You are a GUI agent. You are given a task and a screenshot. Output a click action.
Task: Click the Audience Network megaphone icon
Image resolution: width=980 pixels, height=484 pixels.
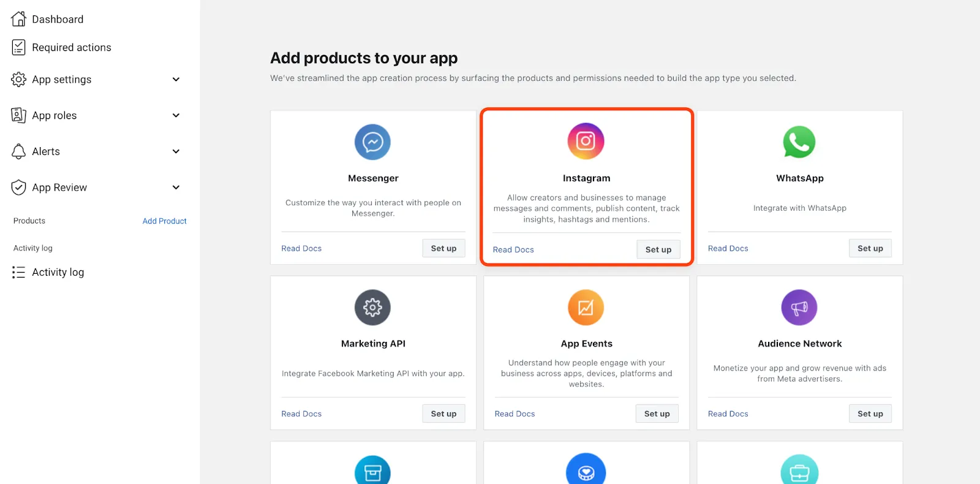[799, 308]
